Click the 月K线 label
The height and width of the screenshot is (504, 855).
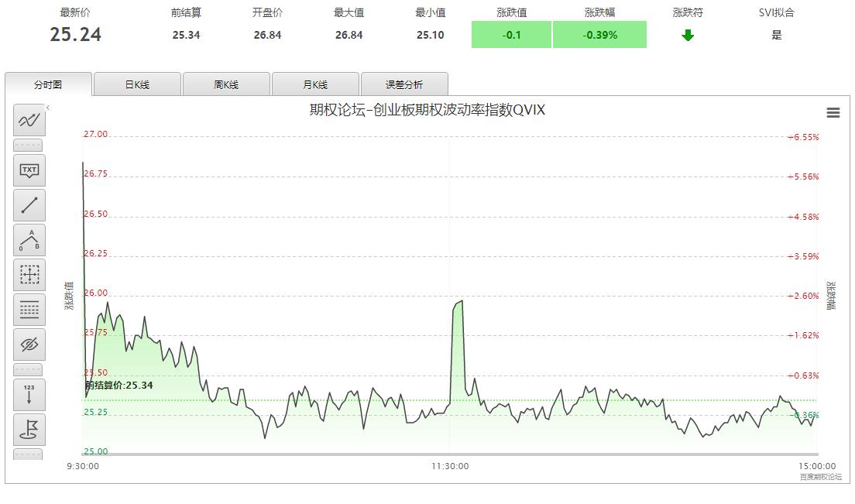click(314, 84)
